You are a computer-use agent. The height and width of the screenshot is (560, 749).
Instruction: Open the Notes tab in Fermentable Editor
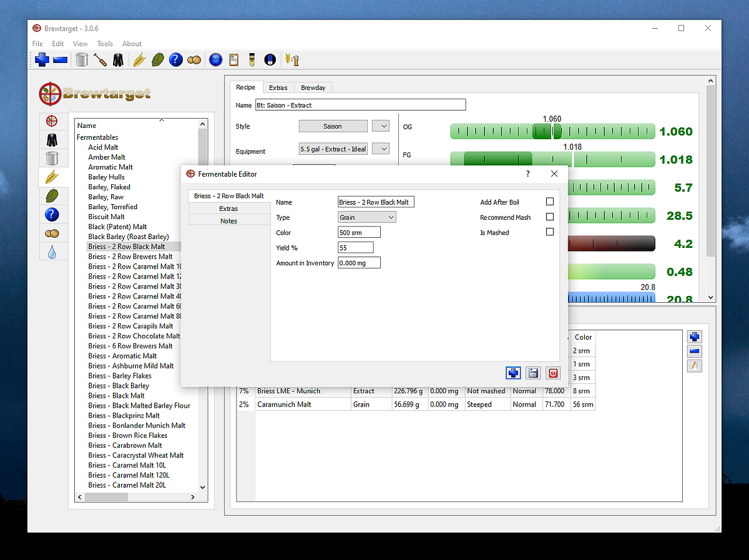(228, 221)
